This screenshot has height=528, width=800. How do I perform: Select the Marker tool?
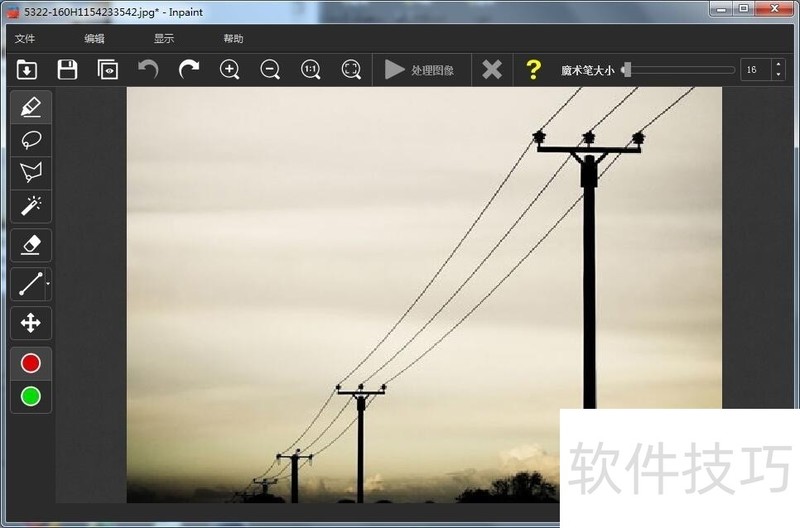pos(31,107)
